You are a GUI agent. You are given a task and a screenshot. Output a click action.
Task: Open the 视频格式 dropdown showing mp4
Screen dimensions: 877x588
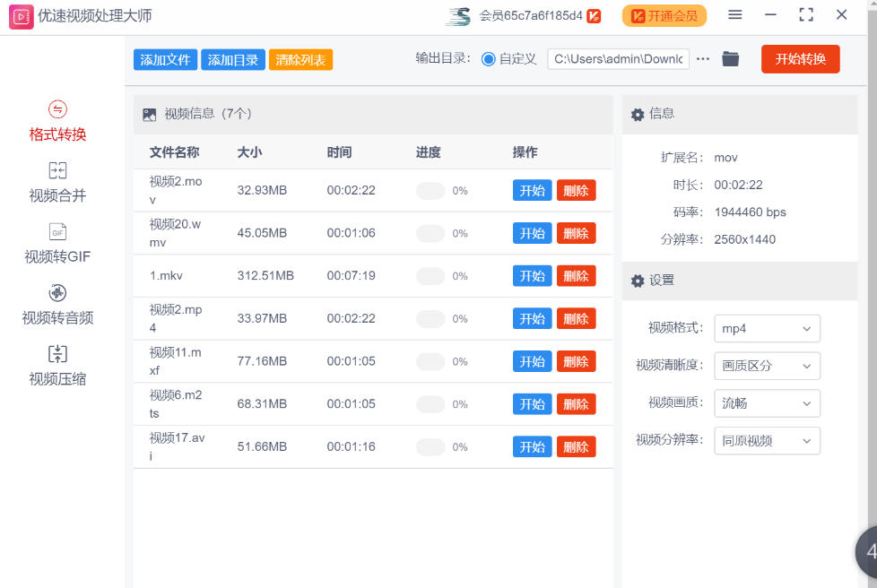pos(767,328)
